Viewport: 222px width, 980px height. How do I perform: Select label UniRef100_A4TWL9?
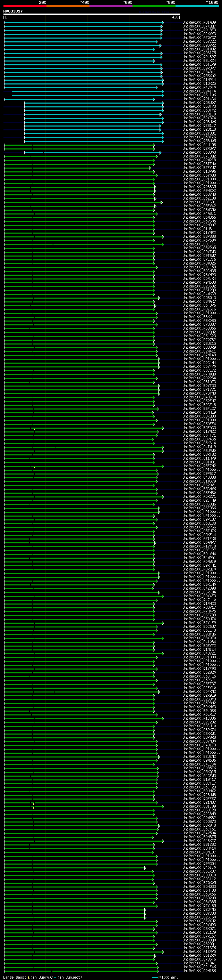pos(199,447)
